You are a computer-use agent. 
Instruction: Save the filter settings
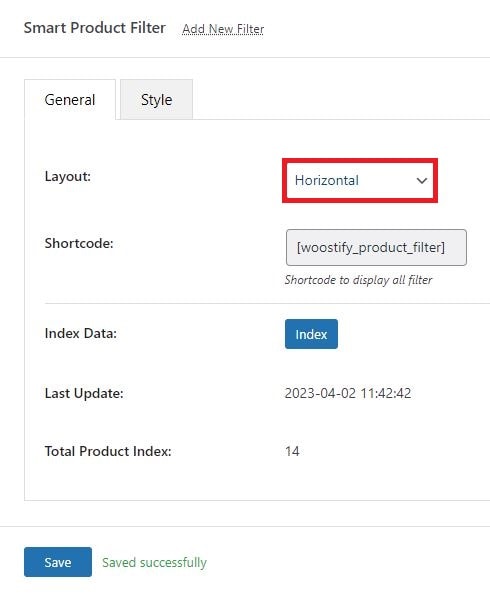[x=58, y=562]
